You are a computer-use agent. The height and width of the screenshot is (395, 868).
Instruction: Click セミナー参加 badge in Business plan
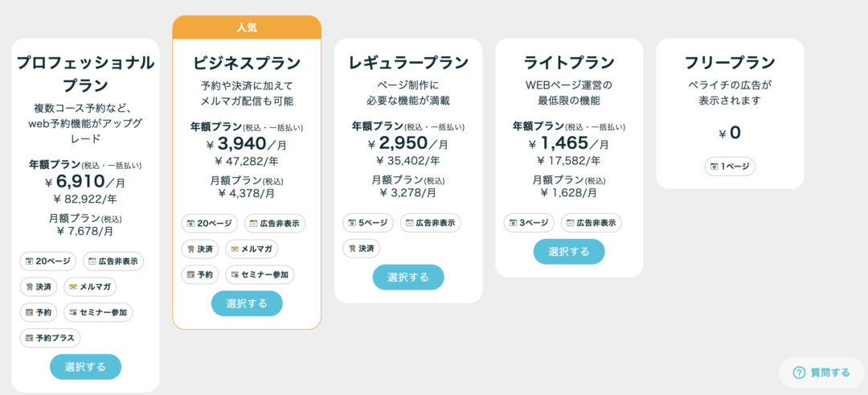[260, 274]
